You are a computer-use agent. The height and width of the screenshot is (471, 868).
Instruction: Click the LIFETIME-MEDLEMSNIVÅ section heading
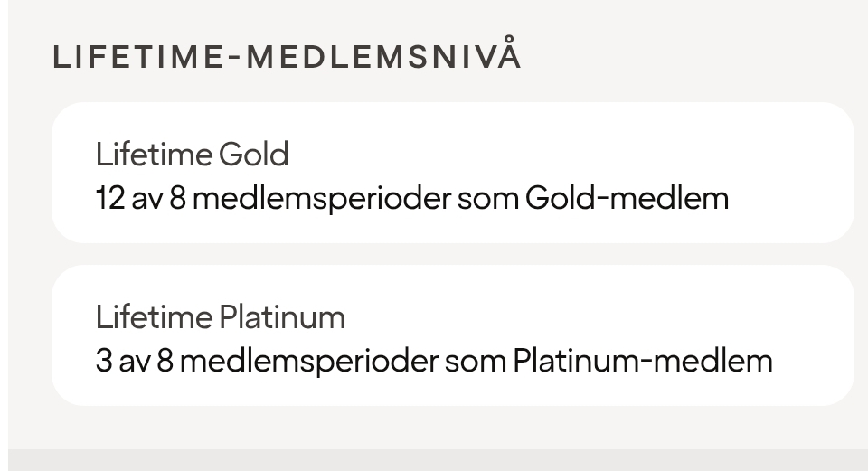click(287, 56)
